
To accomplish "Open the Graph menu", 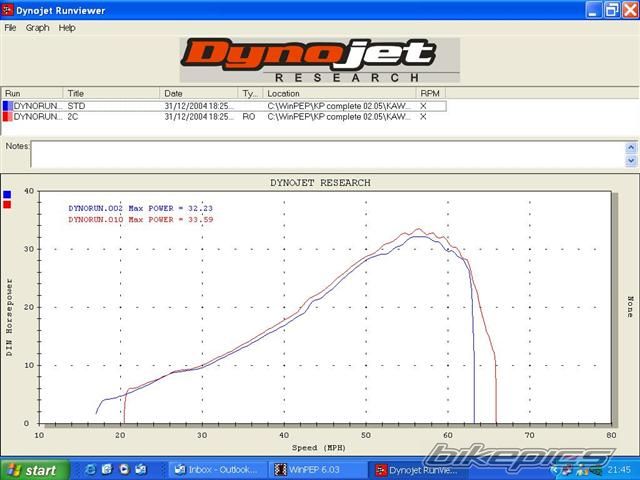I will tap(38, 28).
